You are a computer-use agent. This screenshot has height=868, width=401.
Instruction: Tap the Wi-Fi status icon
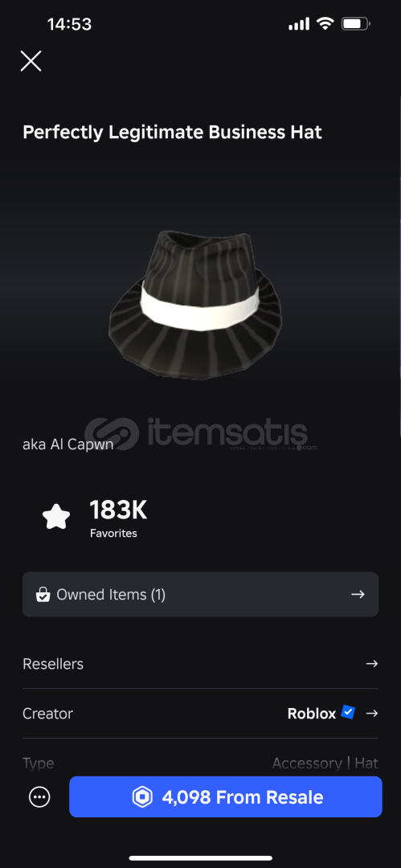(x=325, y=24)
